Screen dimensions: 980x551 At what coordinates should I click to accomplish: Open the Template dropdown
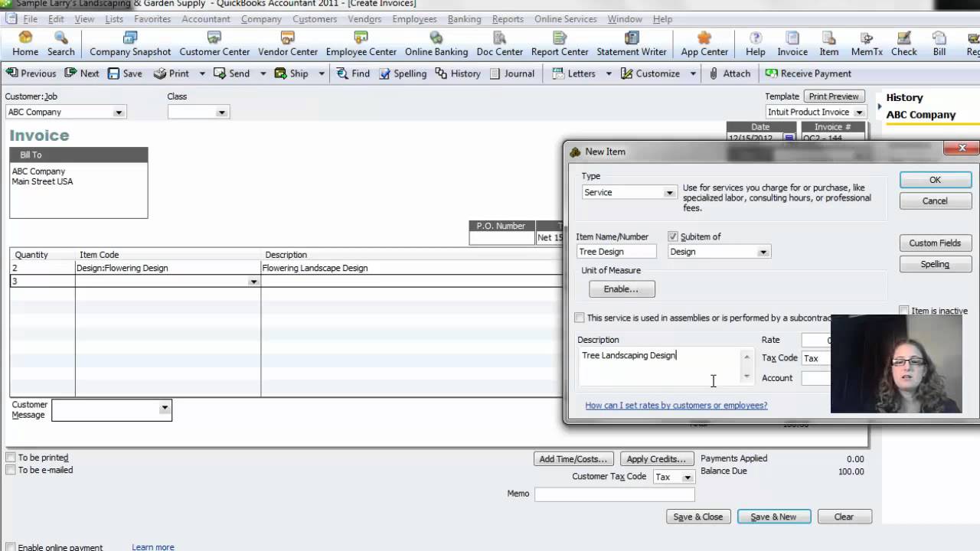(x=859, y=112)
